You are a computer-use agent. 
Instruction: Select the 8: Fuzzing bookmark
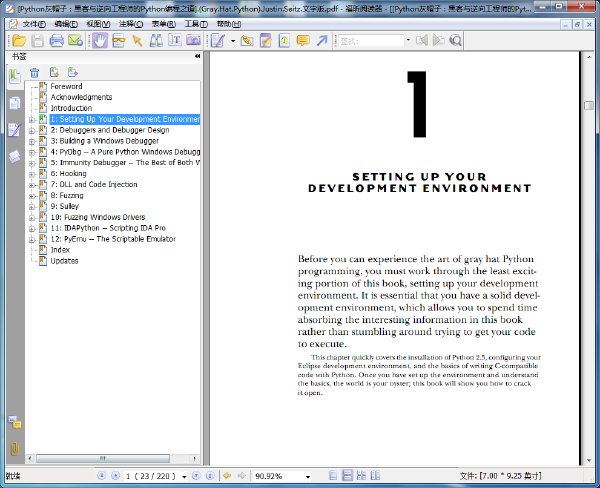click(x=67, y=196)
